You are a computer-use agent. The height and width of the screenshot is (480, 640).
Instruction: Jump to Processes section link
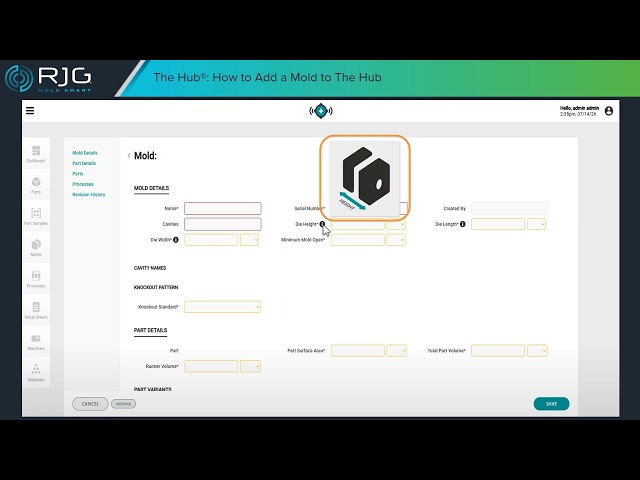83,184
